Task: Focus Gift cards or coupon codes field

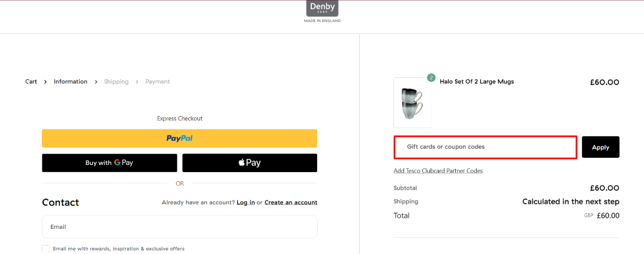Action: (485, 147)
